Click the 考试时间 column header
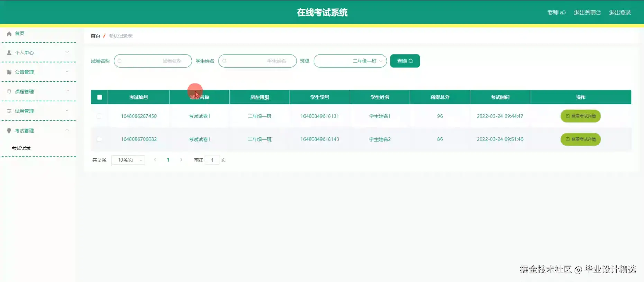 [x=500, y=97]
